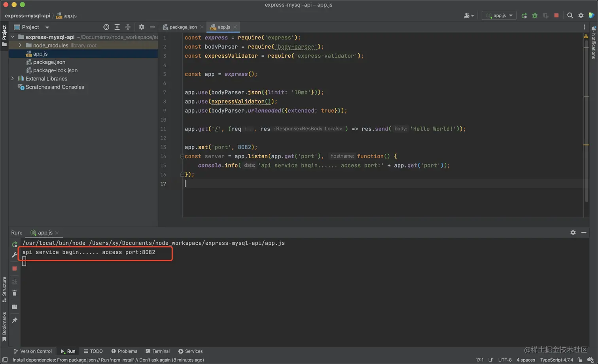Viewport: 598px width, 364px height.
Task: Stop process in Run panel sidebar
Action: click(x=15, y=268)
